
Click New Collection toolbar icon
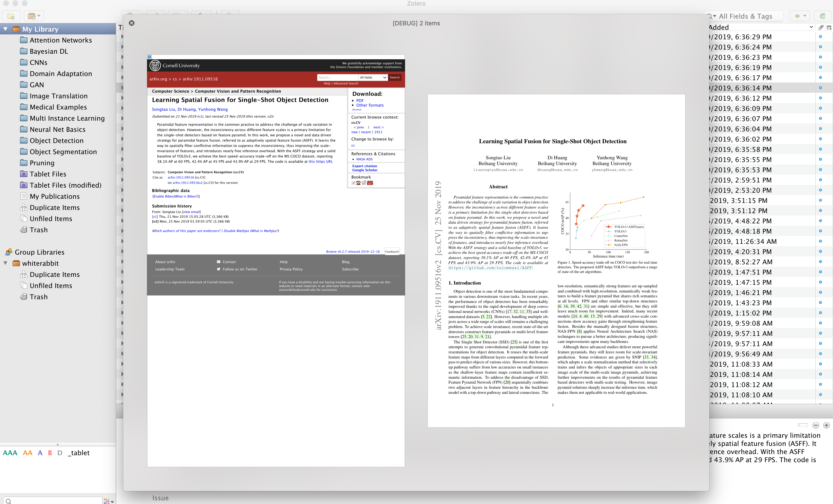pyautogui.click(x=11, y=16)
